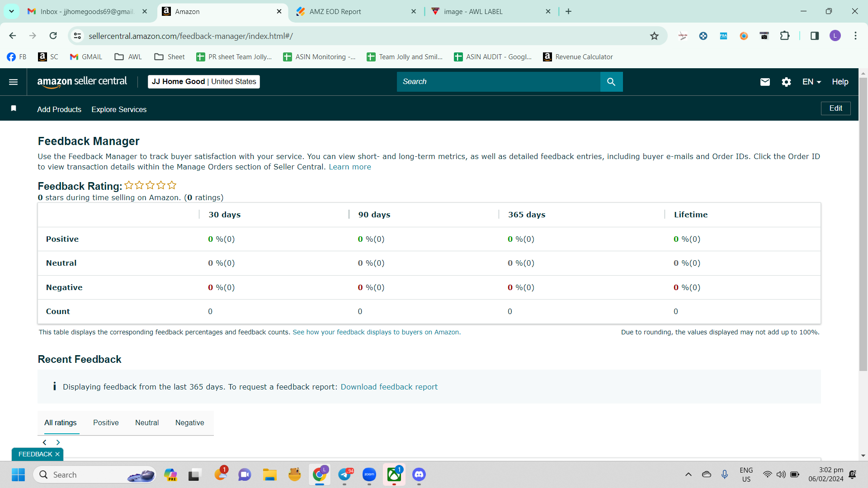This screenshot has height=488, width=868.
Task: Click the Learn more link
Action: pos(350,167)
